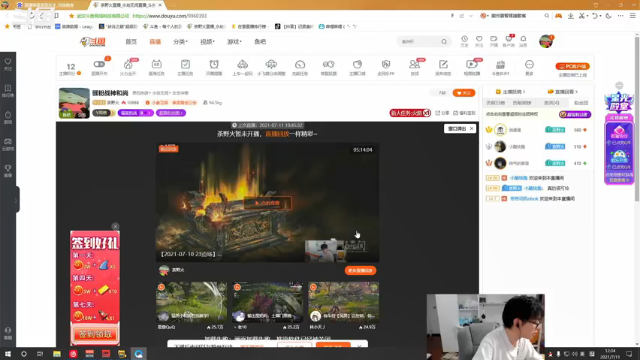Close the 签到好礼 sign-in popup
Viewport: 640px width, 360px height.
click(x=116, y=226)
